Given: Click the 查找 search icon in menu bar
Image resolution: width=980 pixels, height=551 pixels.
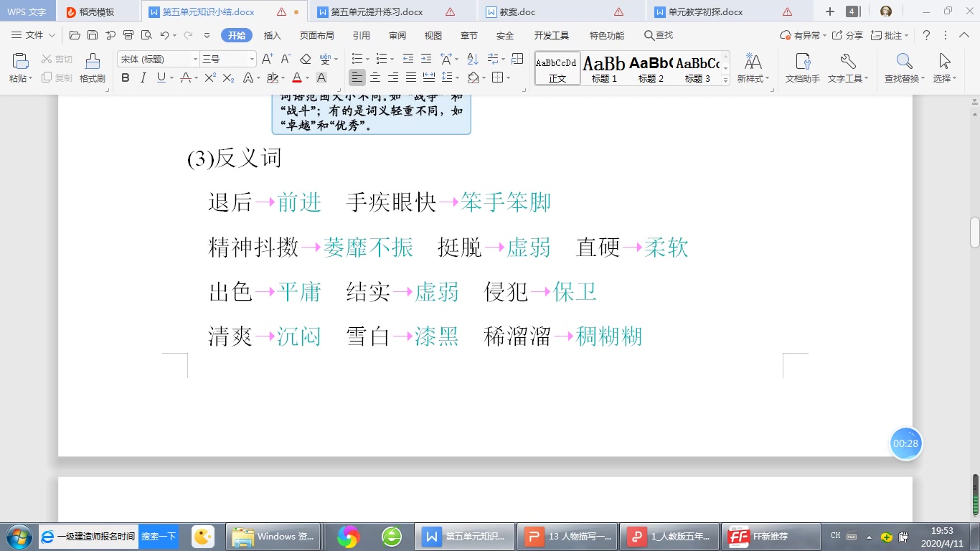Looking at the screenshot, I should (x=659, y=35).
